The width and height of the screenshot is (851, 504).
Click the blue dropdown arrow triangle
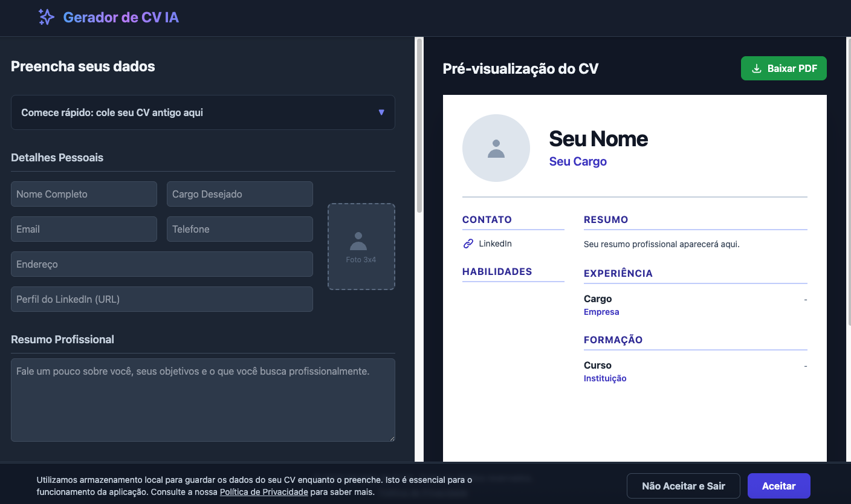(381, 112)
